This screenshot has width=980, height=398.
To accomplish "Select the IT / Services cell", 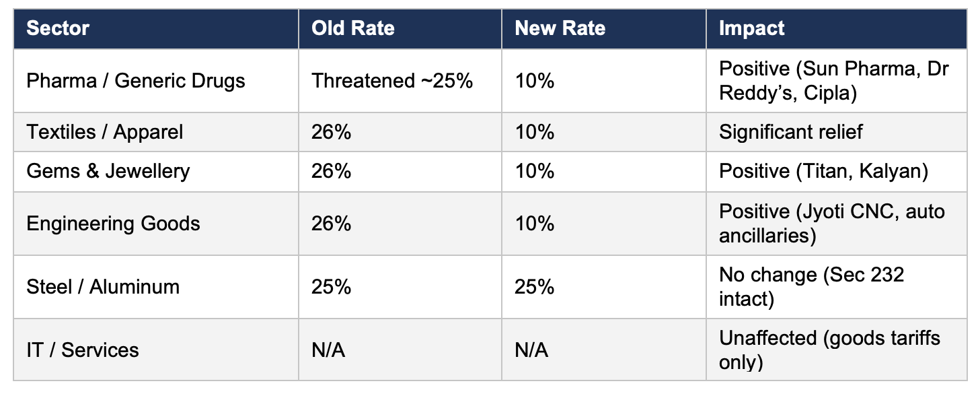I will [82, 350].
